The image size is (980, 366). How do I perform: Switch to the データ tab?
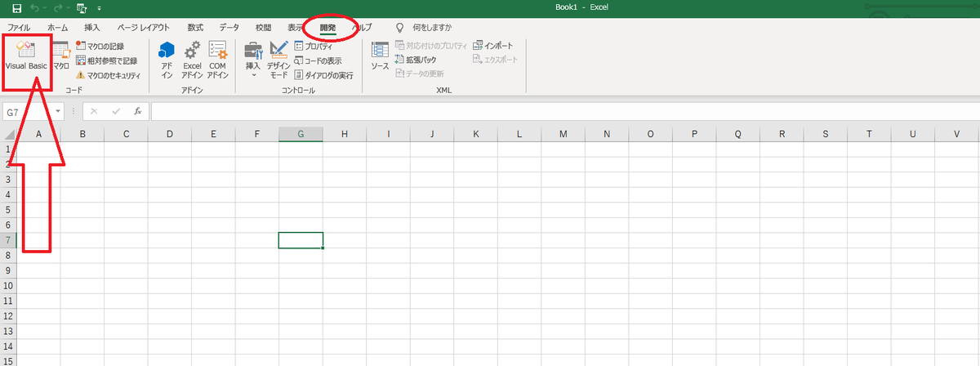coord(229,27)
